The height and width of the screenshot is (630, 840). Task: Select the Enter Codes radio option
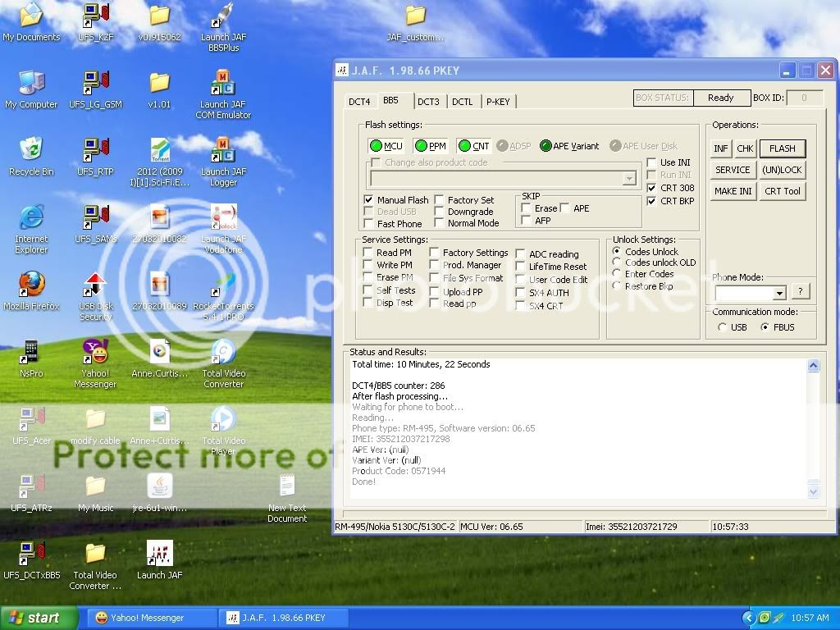[617, 274]
